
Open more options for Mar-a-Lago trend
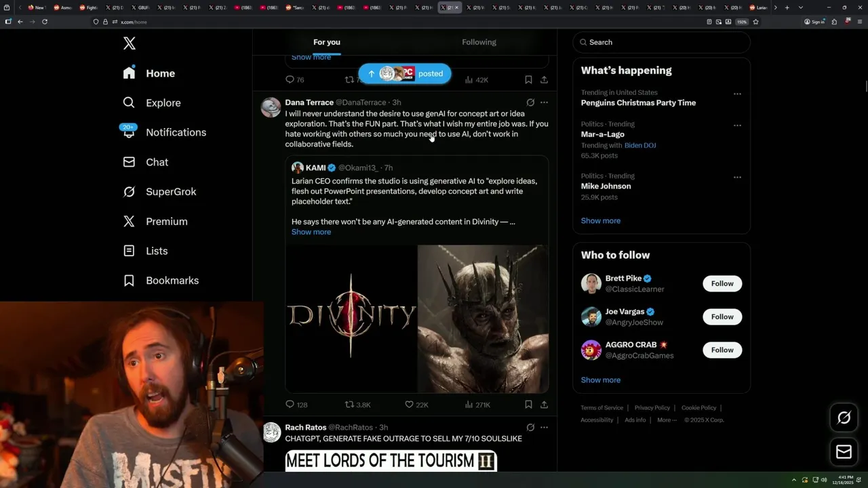point(737,125)
